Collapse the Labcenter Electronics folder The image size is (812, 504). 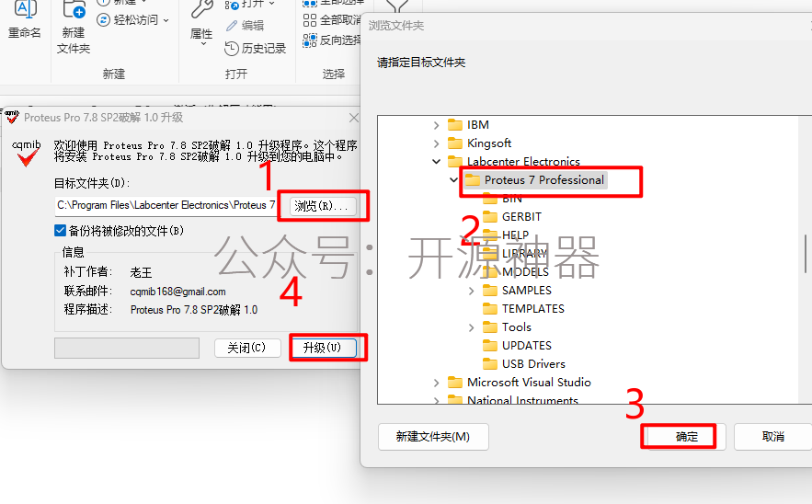tap(436, 162)
